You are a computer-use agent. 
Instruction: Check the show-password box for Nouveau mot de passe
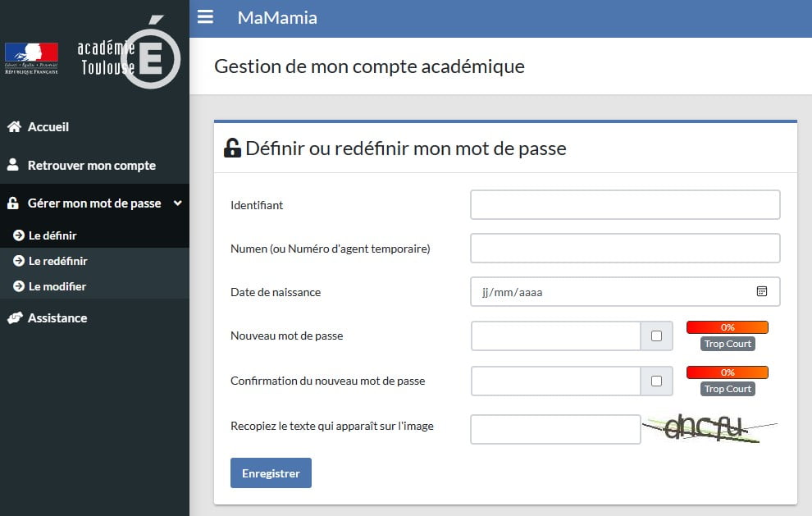coord(656,336)
